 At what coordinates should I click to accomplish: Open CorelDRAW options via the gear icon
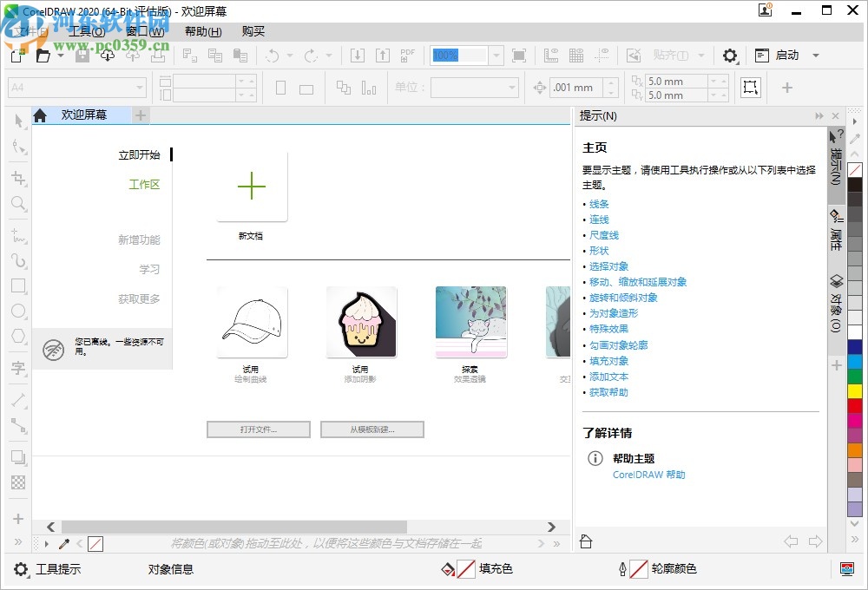pyautogui.click(x=729, y=55)
